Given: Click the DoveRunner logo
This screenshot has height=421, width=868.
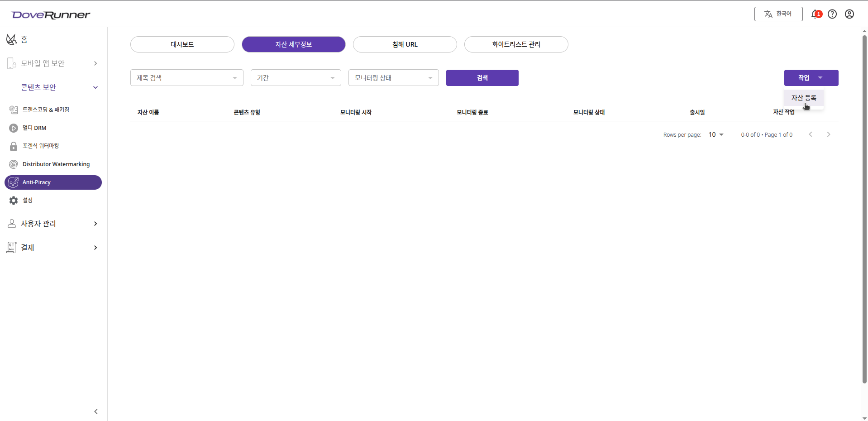Looking at the screenshot, I should pos(51,14).
